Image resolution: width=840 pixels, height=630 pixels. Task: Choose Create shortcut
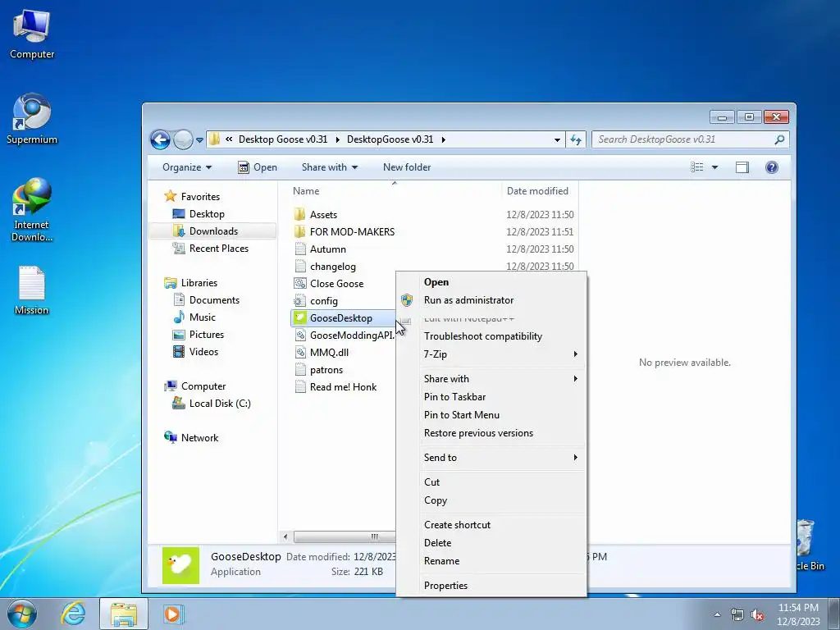click(491, 525)
